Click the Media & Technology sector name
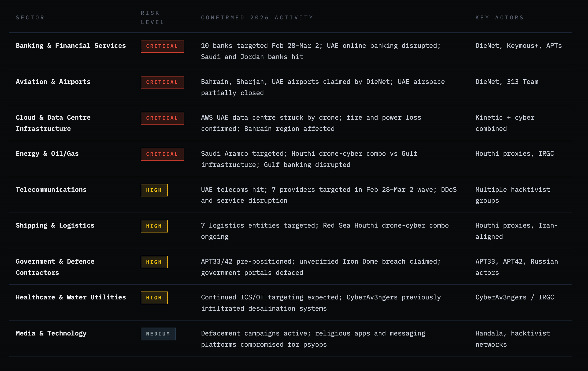This screenshot has height=371, width=588. (51, 333)
